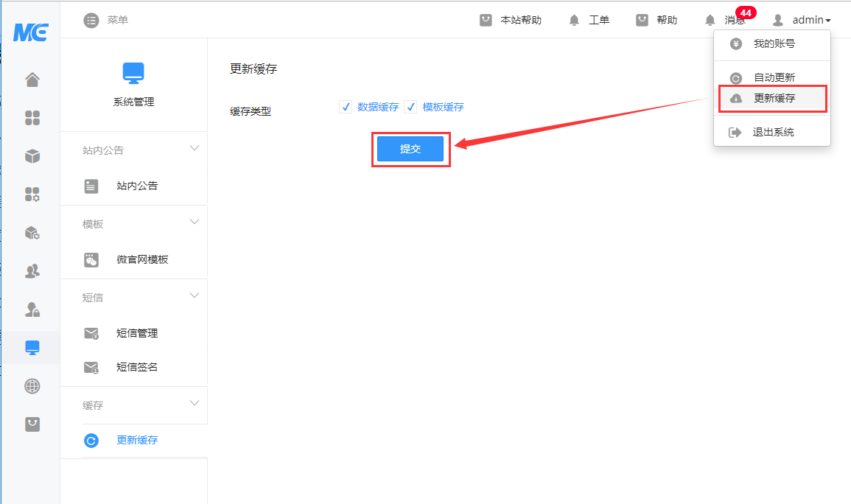The image size is (851, 504).
Task: Collapse the 短信 section chevron
Action: click(x=195, y=296)
